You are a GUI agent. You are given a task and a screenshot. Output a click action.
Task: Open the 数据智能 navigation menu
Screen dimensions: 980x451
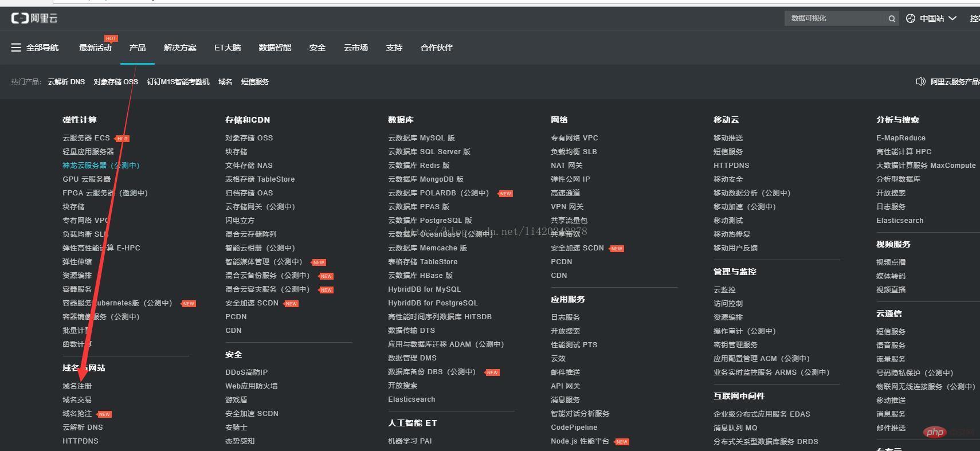coord(275,48)
